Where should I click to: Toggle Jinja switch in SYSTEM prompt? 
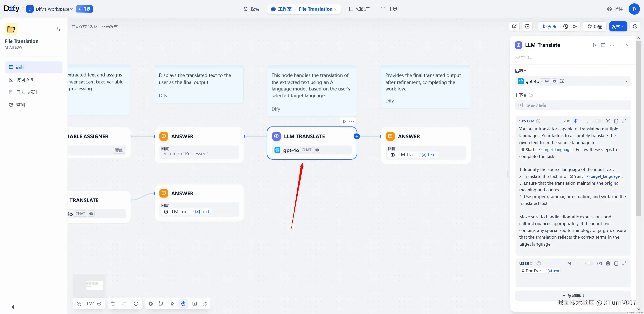coord(598,121)
